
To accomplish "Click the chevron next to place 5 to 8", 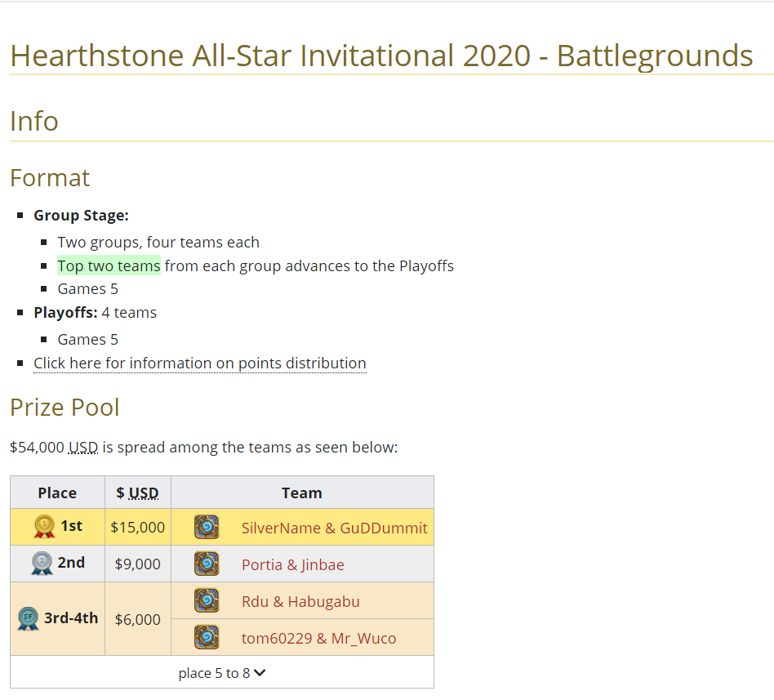I will tap(260, 673).
